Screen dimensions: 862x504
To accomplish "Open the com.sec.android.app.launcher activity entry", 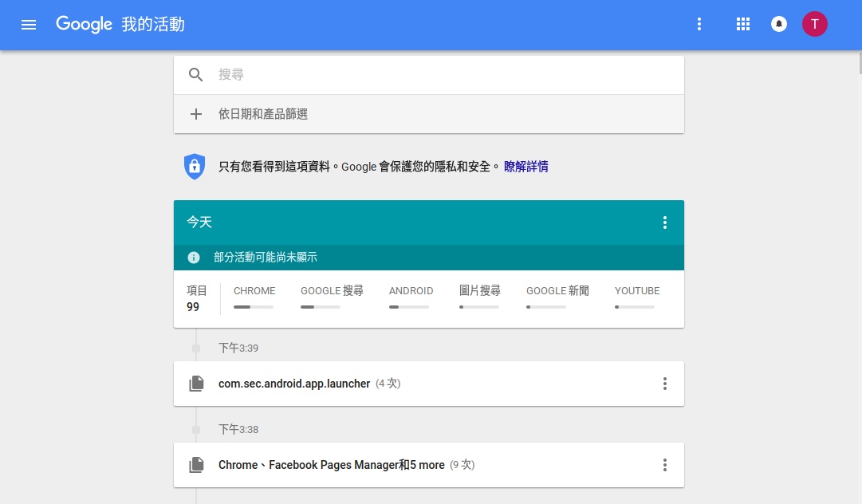I will tap(294, 384).
